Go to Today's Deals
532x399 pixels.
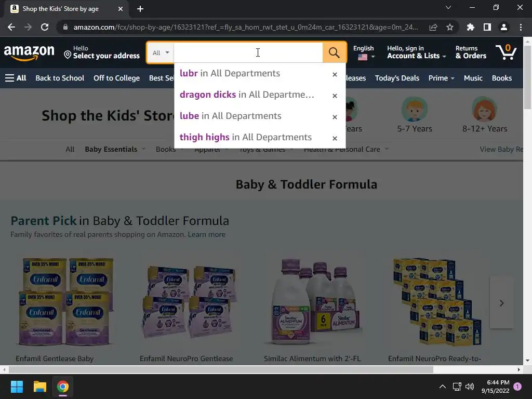[397, 78]
